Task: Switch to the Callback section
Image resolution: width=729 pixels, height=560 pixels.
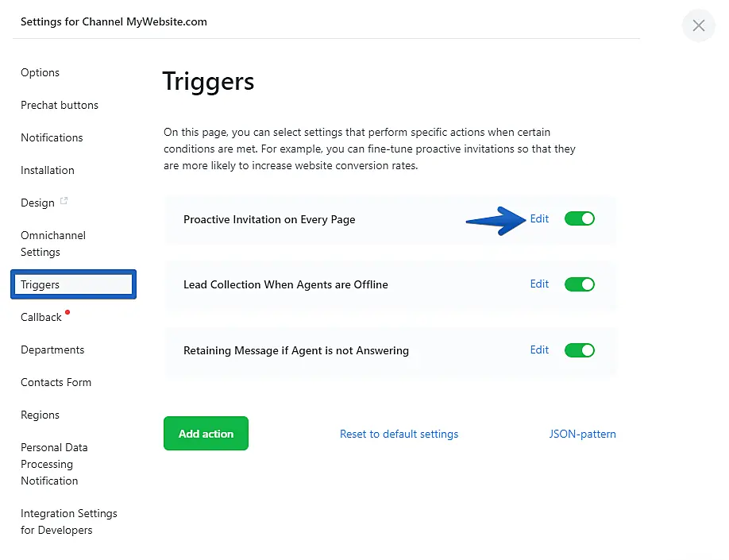Action: click(41, 317)
